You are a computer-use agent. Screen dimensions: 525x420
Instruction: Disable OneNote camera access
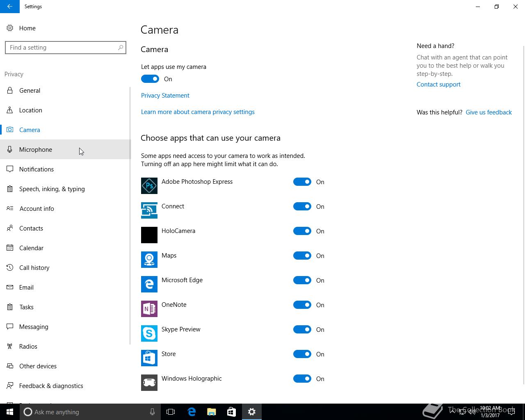302,305
